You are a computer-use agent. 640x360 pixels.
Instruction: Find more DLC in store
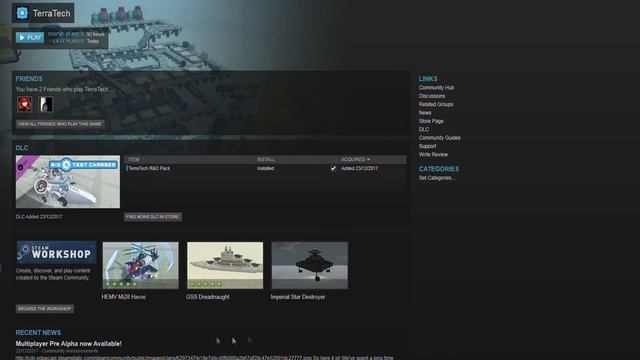point(153,217)
